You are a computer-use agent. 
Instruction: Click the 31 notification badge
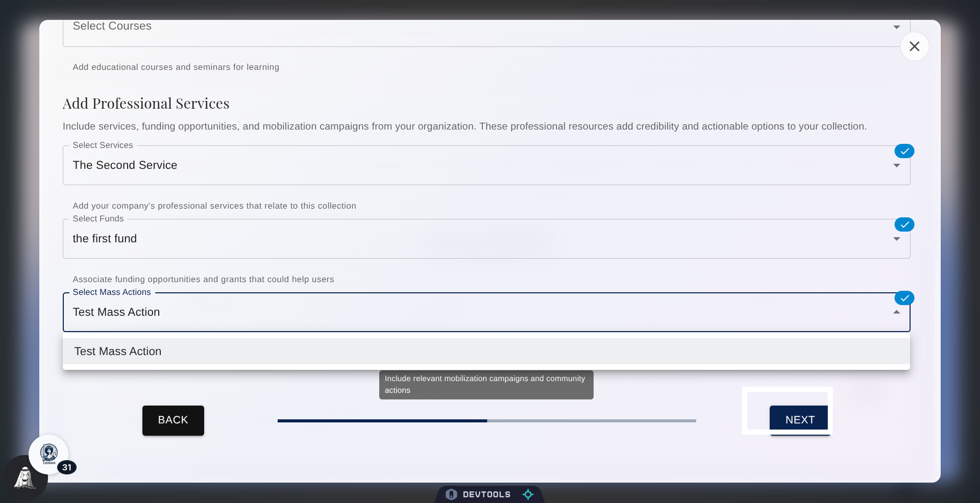[x=67, y=467]
